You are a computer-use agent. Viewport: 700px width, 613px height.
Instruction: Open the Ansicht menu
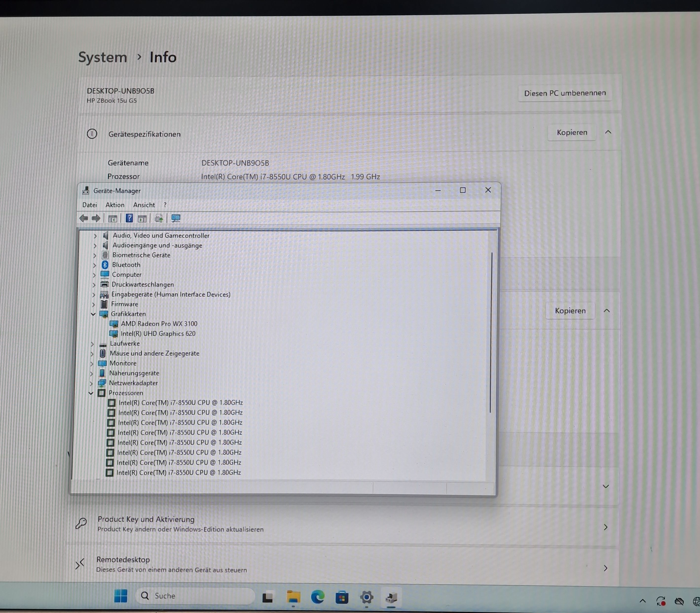coord(144,205)
